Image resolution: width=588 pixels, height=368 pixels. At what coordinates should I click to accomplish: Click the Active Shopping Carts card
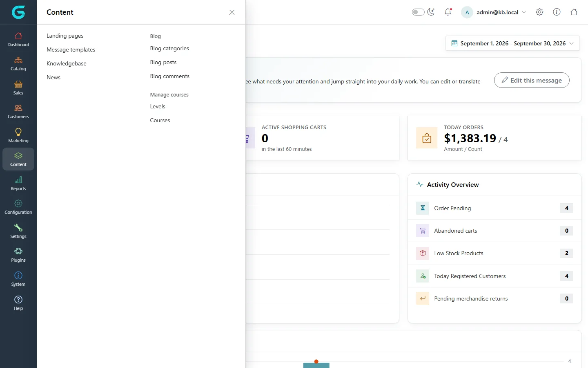coord(322,138)
